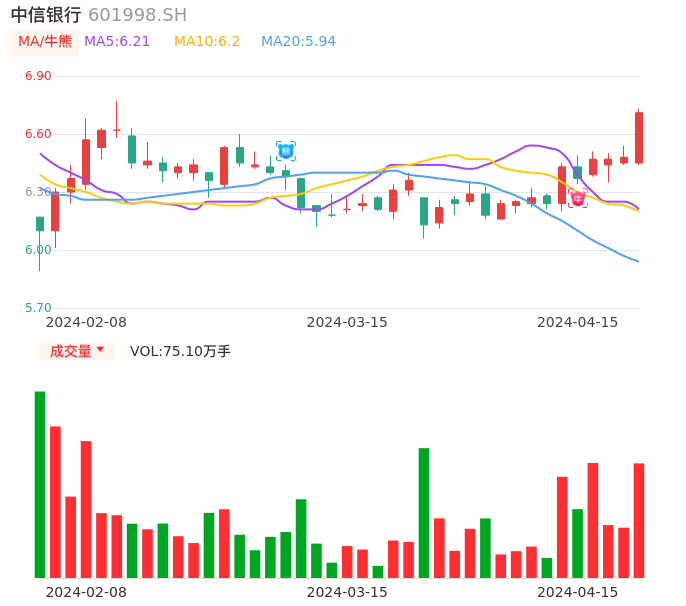This screenshot has height=606, width=686.
Task: Open the 成交量 indicator dropdown
Action: pyautogui.click(x=77, y=351)
